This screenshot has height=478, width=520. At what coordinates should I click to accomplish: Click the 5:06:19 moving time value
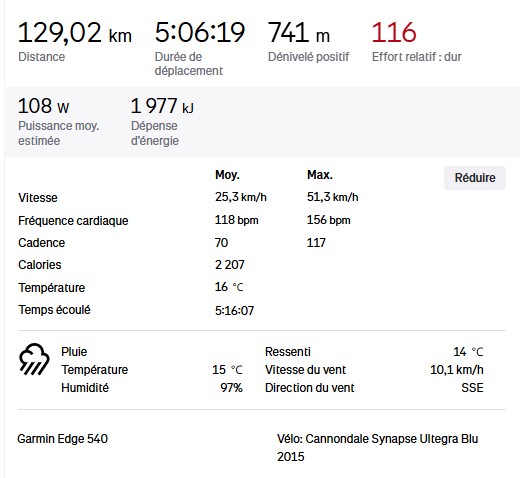(200, 32)
